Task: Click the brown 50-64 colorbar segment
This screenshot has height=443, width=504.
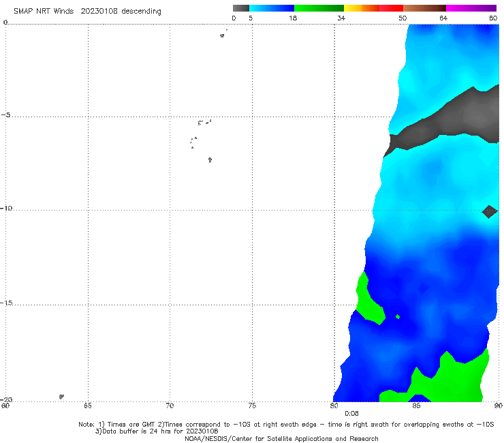Action: [424, 8]
